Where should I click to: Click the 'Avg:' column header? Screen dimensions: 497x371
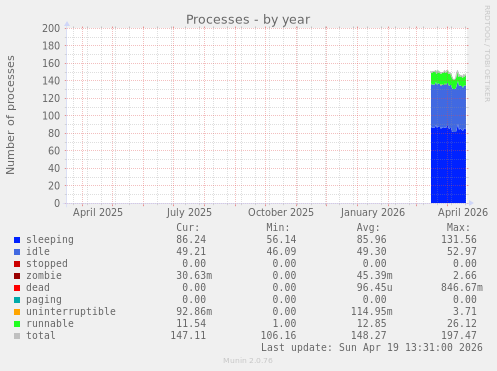point(368,228)
